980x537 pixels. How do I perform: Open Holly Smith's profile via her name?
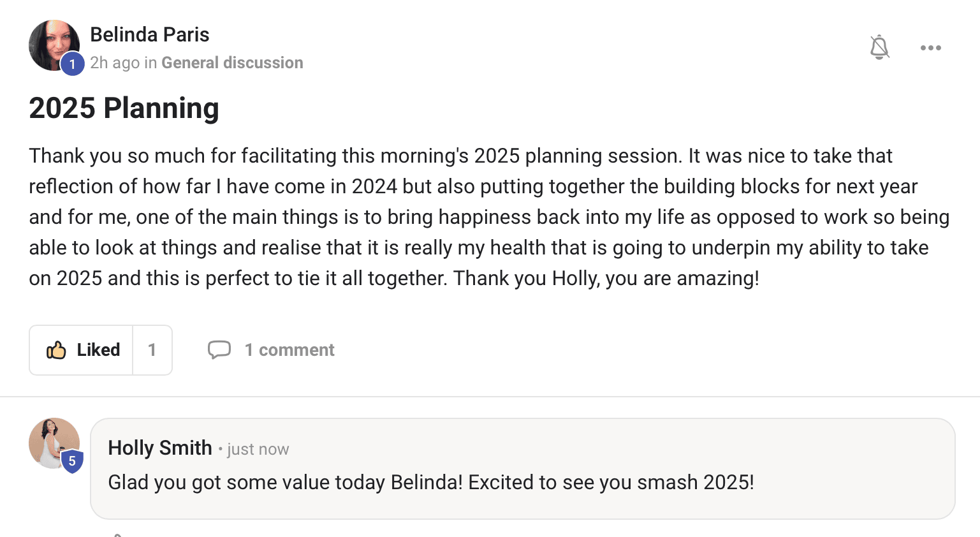(160, 448)
